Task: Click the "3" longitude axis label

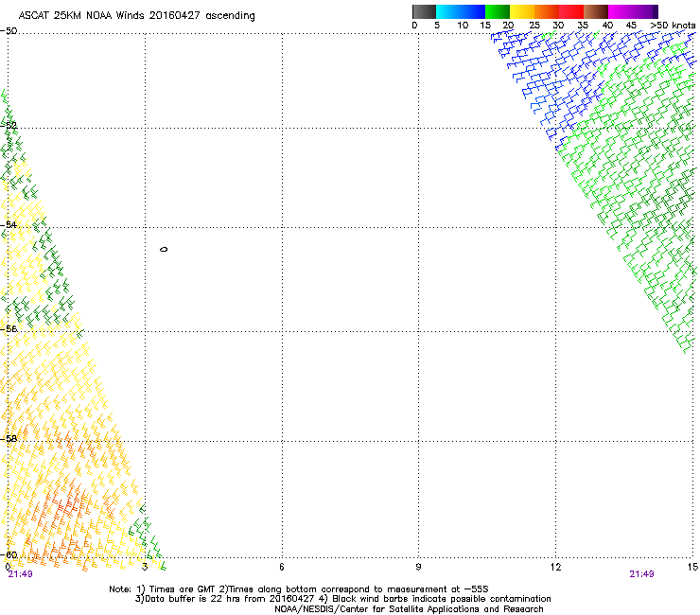Action: 145,567
